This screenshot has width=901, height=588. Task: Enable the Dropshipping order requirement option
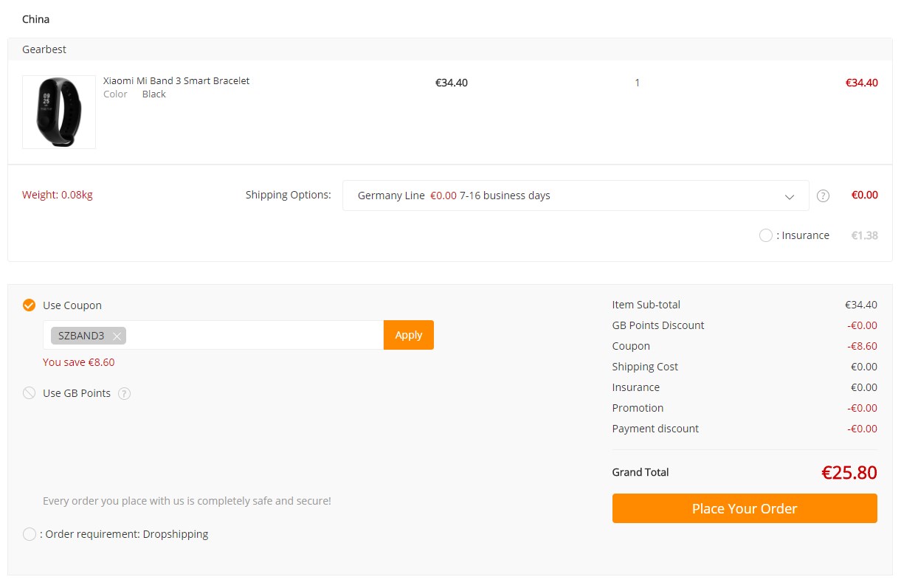[29, 534]
